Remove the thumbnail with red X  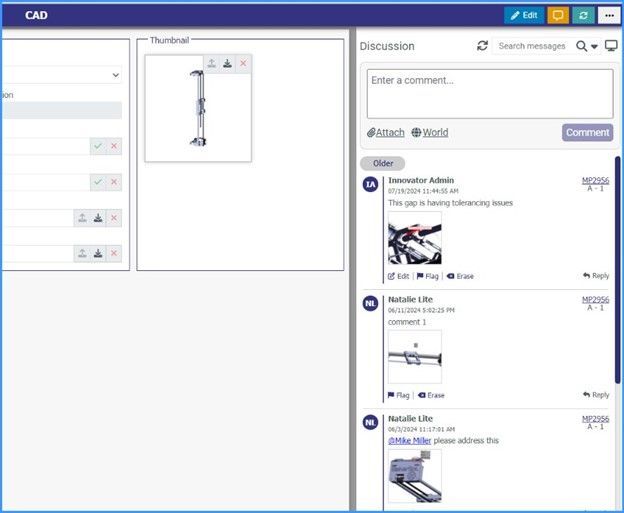[x=243, y=63]
